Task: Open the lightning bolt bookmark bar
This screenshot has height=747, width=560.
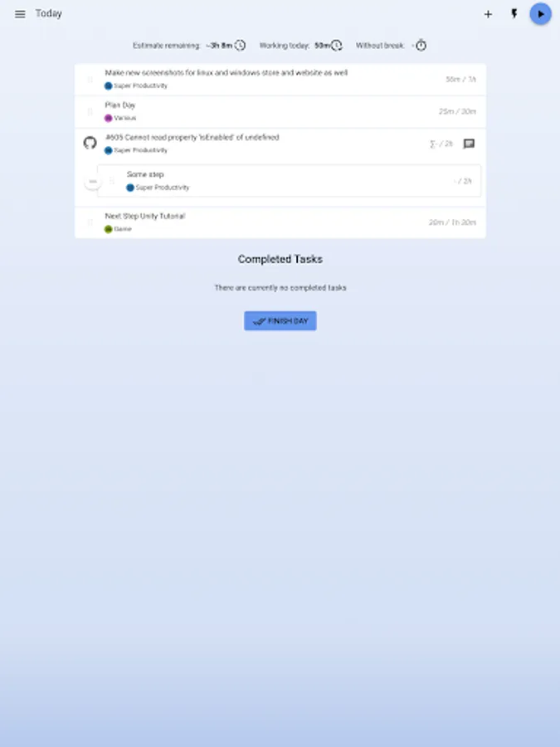Action: [514, 14]
